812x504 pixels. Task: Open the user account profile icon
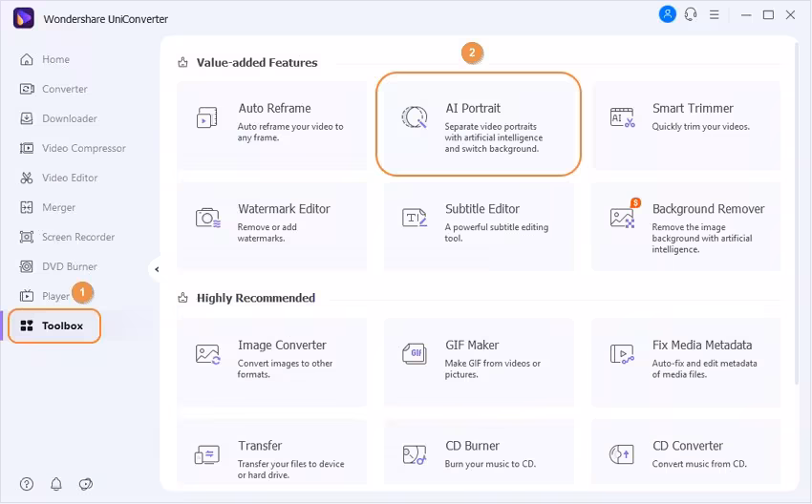click(x=668, y=14)
